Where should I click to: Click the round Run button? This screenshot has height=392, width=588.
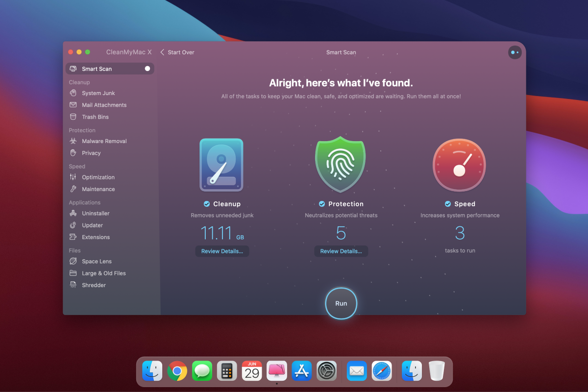[x=341, y=303]
